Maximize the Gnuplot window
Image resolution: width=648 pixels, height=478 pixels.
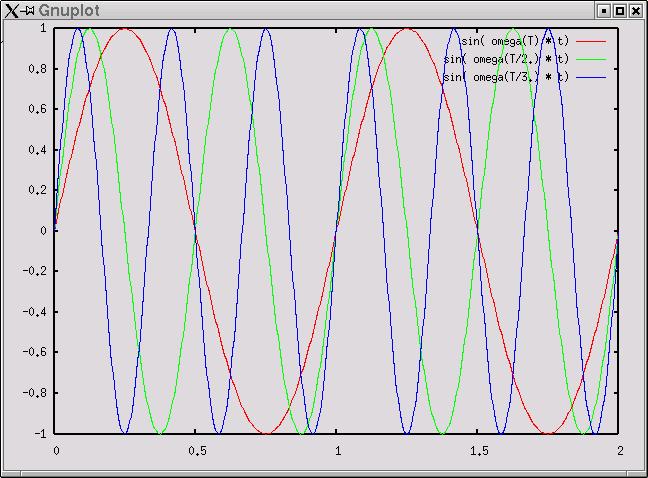pyautogui.click(x=619, y=10)
